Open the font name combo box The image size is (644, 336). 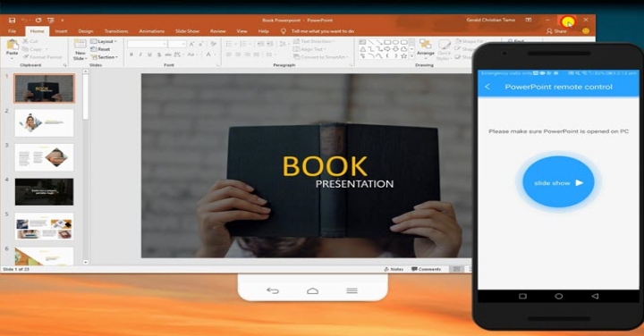147,44
